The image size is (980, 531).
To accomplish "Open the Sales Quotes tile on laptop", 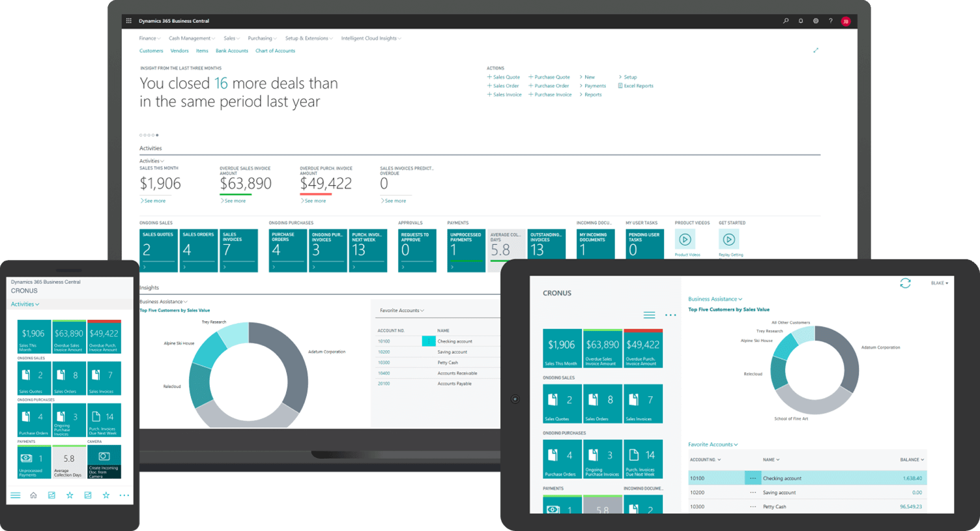I will [x=158, y=250].
